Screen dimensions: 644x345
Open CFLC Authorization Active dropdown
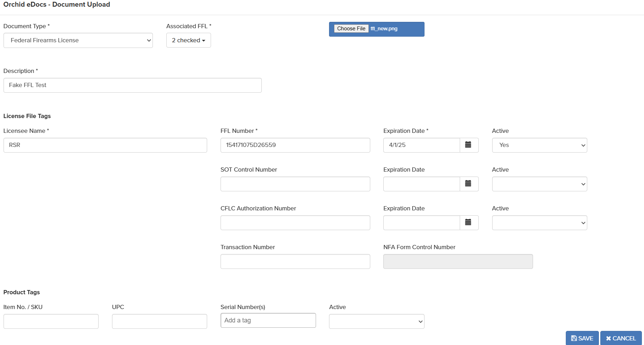coord(539,223)
